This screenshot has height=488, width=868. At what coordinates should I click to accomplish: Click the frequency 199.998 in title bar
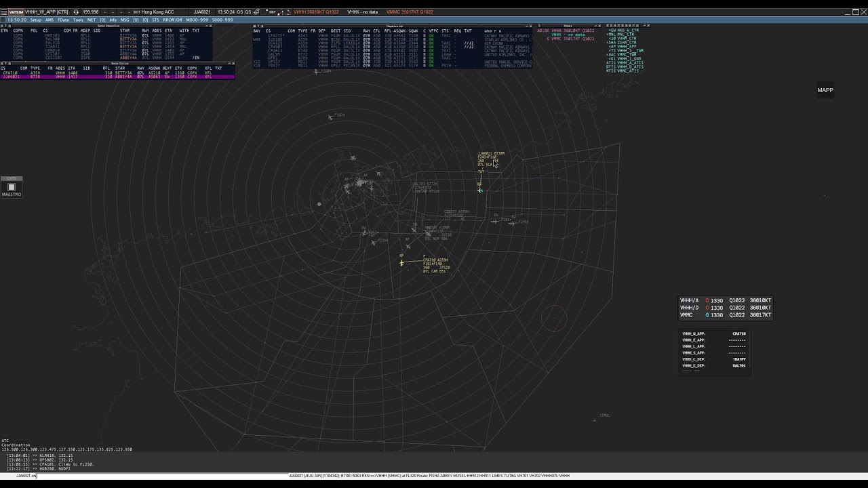pos(90,12)
